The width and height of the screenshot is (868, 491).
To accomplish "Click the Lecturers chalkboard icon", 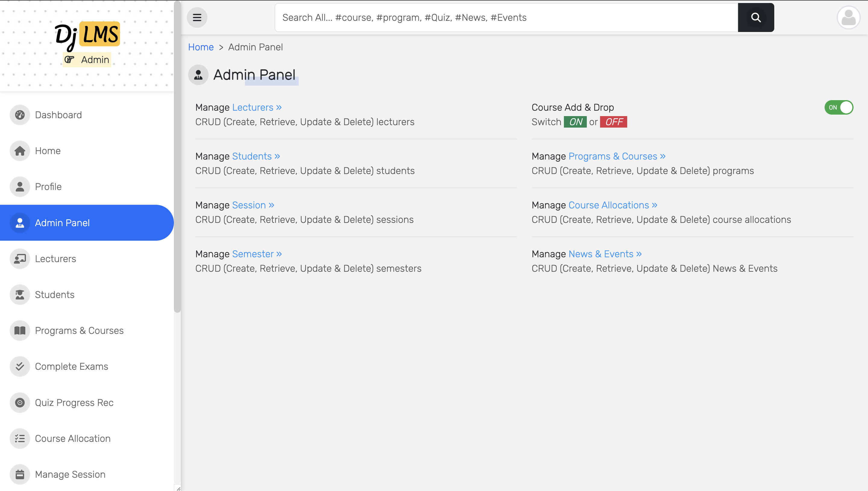I will click(20, 259).
